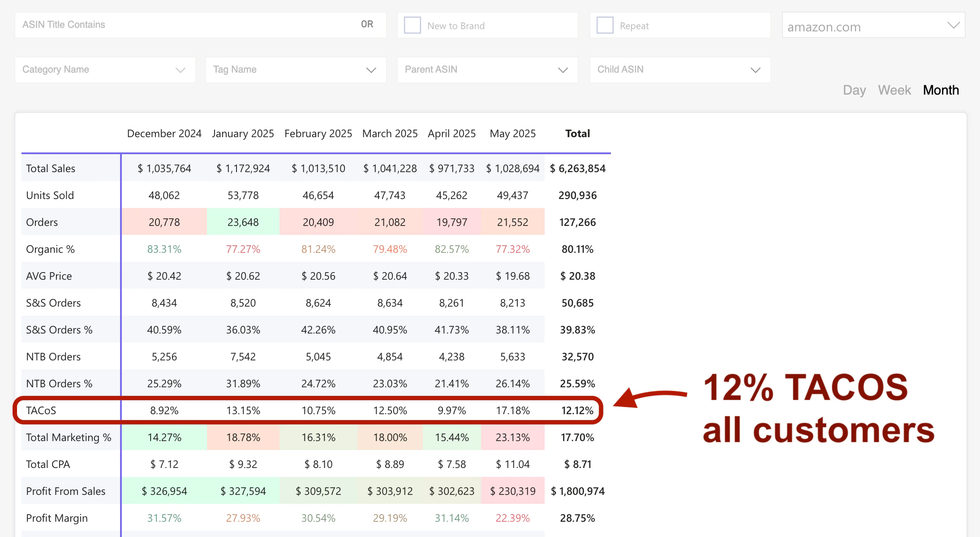Click the Total column header

(577, 134)
